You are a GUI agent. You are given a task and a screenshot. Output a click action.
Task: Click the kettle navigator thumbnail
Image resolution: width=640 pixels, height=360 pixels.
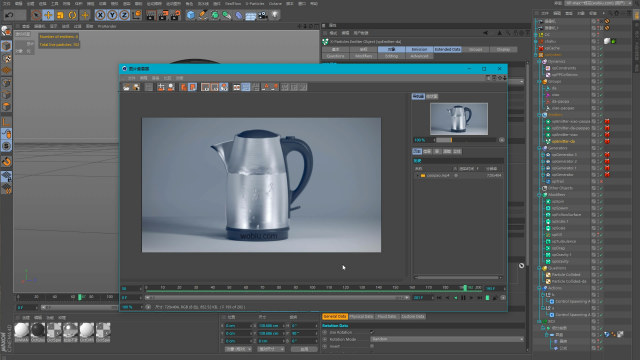[x=459, y=119]
